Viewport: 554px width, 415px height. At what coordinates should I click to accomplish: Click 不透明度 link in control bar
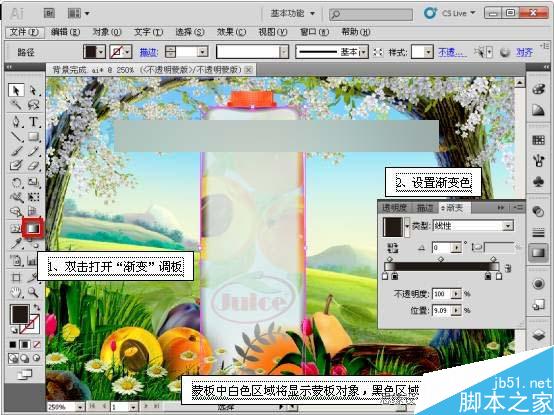452,52
